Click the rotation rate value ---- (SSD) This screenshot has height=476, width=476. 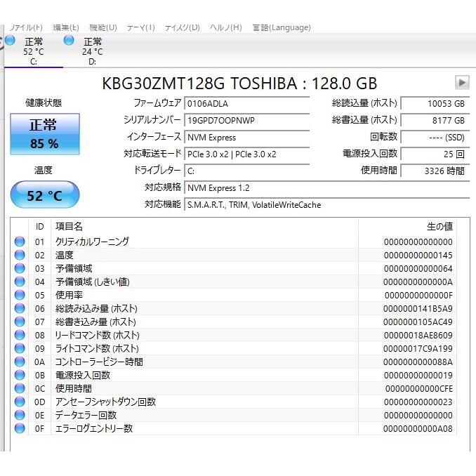[x=435, y=138]
